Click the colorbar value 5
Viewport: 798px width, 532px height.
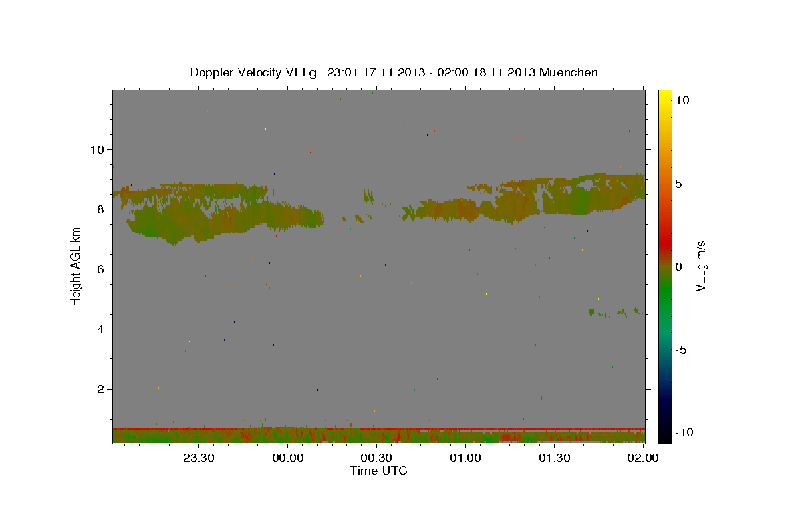680,183
